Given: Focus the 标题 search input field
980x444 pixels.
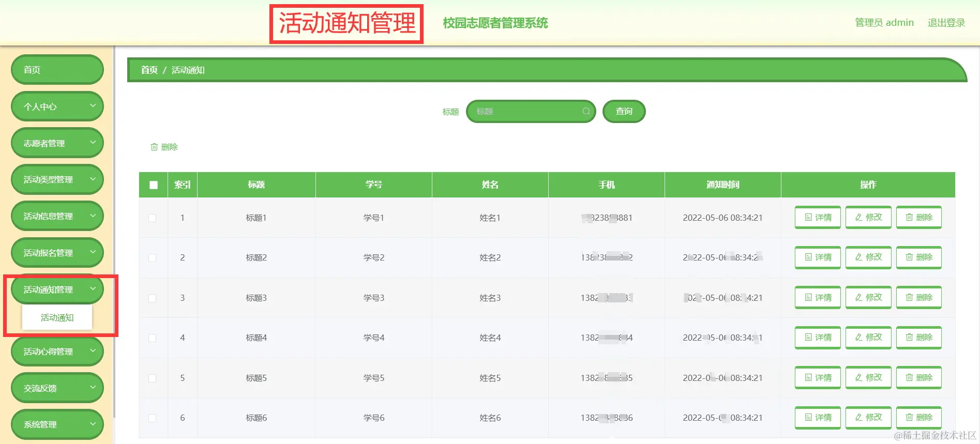Looking at the screenshot, I should 531,111.
